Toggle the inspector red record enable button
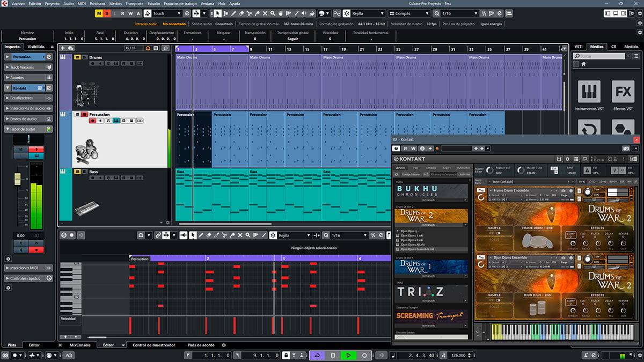This screenshot has width=644, height=362. coord(36,249)
